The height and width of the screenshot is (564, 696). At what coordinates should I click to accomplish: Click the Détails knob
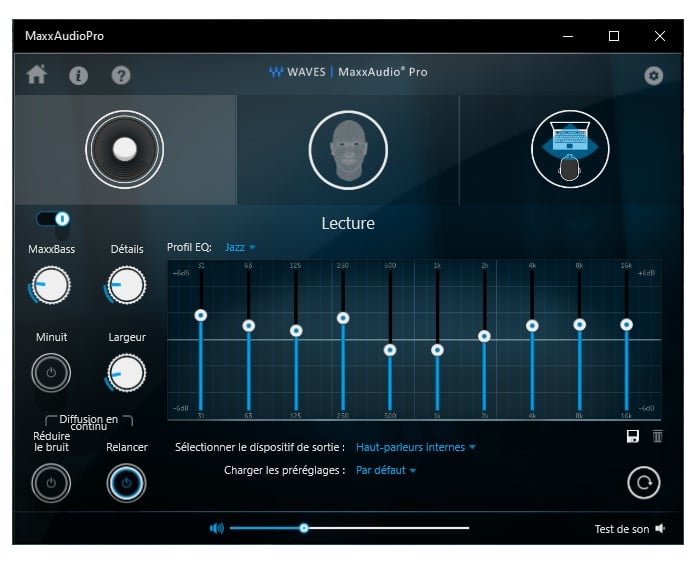[x=127, y=285]
